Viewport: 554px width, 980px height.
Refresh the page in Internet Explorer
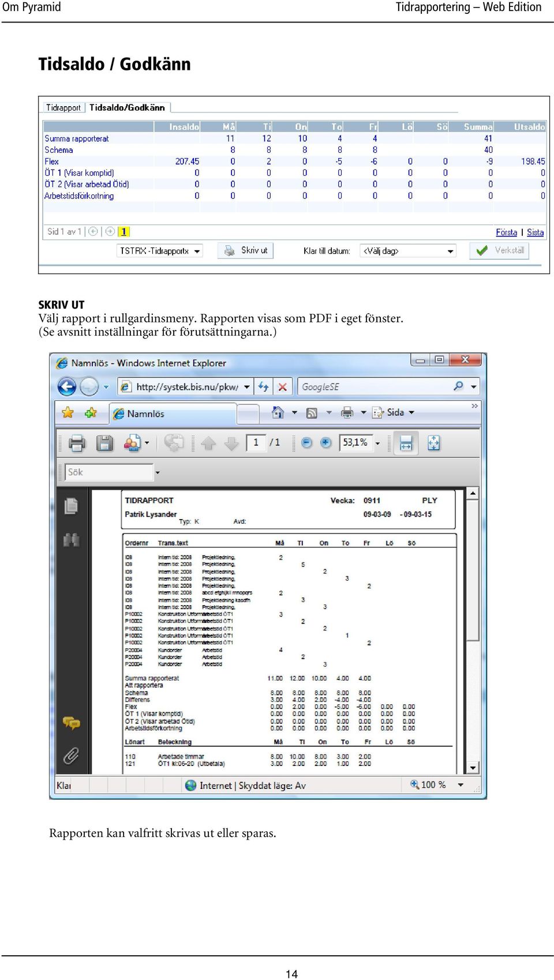coord(264,386)
